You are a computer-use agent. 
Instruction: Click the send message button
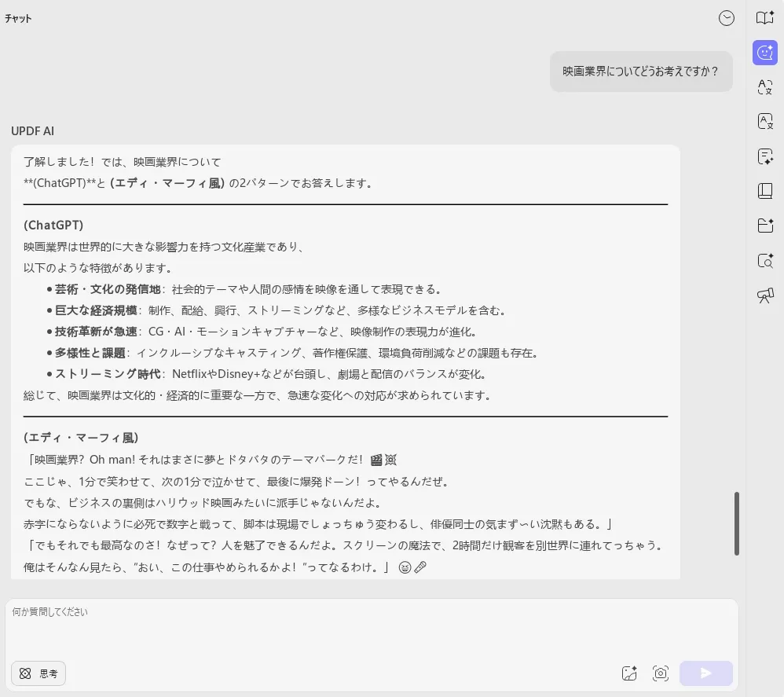click(705, 673)
